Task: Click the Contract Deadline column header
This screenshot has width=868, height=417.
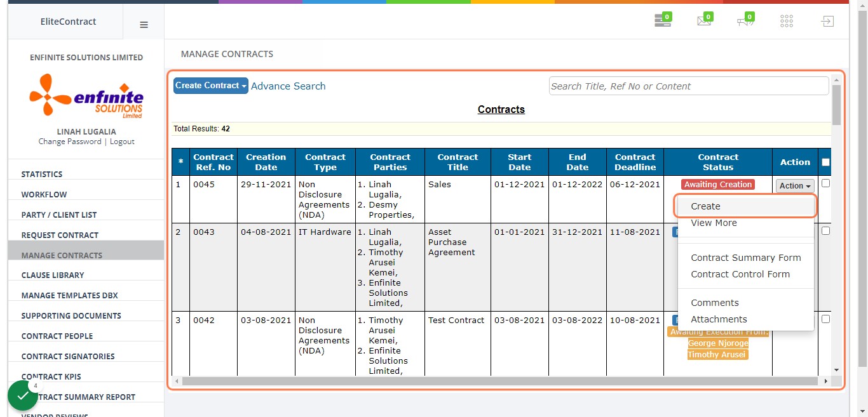Action: (x=635, y=162)
